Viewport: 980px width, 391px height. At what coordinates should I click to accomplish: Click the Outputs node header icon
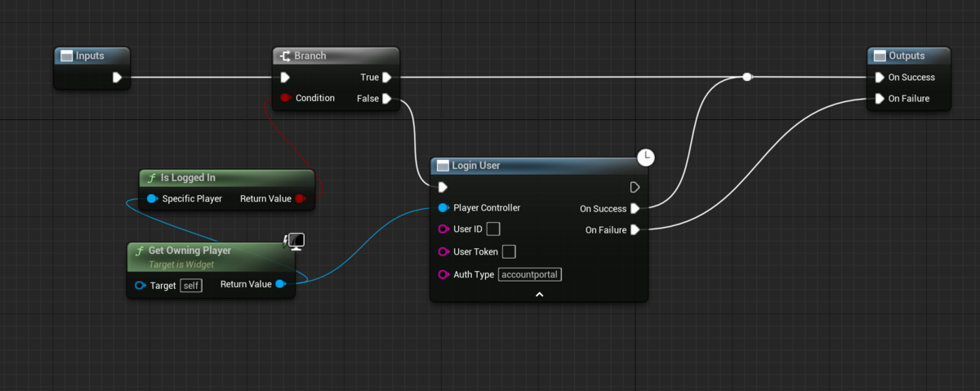[x=880, y=56]
